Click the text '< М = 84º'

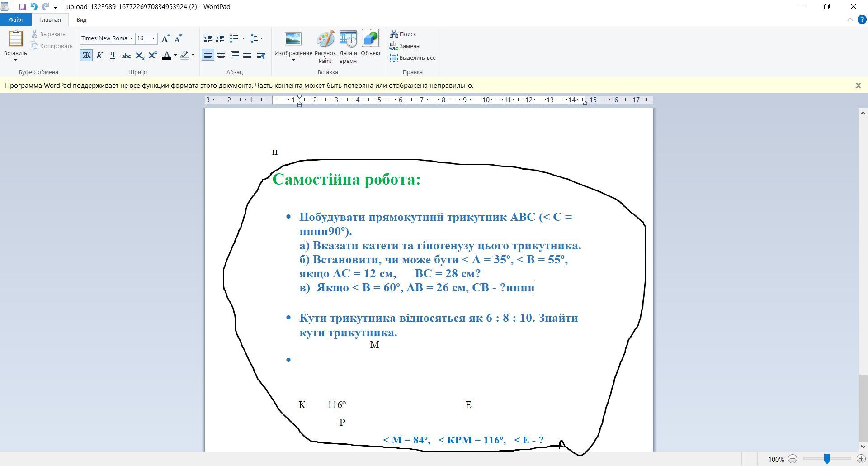406,440
